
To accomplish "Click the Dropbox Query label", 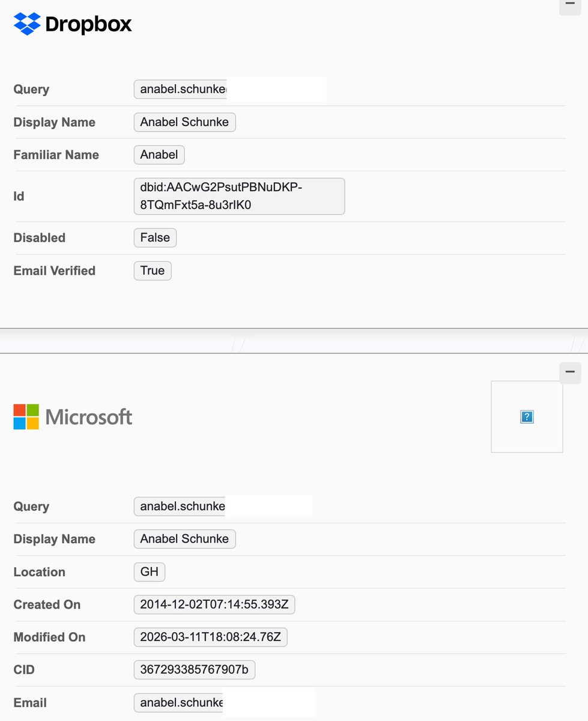I will pyautogui.click(x=31, y=90).
